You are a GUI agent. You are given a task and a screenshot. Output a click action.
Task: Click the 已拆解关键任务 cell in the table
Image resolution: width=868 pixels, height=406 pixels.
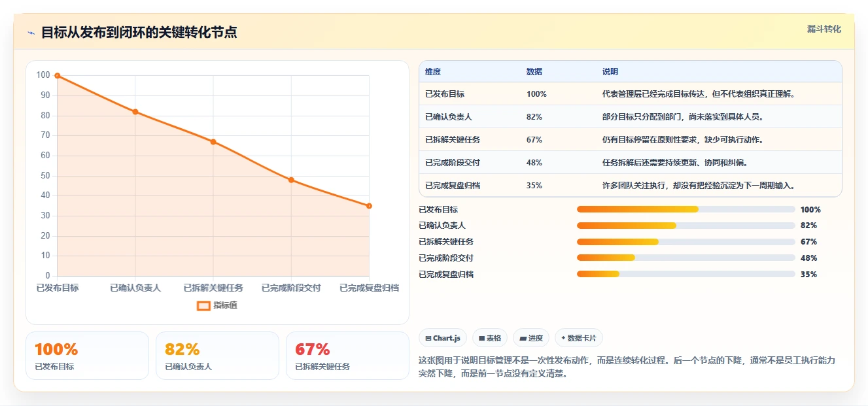[453, 140]
